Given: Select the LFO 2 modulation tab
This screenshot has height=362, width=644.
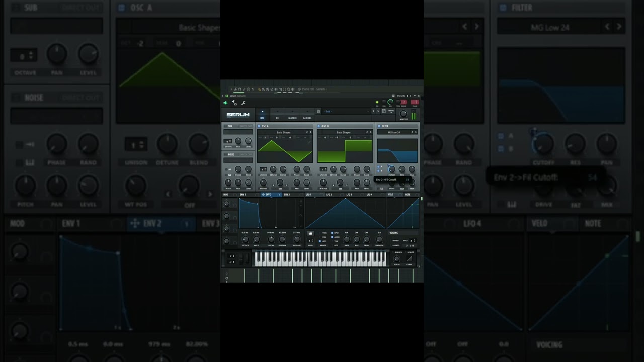Looking at the screenshot, I should coord(335,195).
